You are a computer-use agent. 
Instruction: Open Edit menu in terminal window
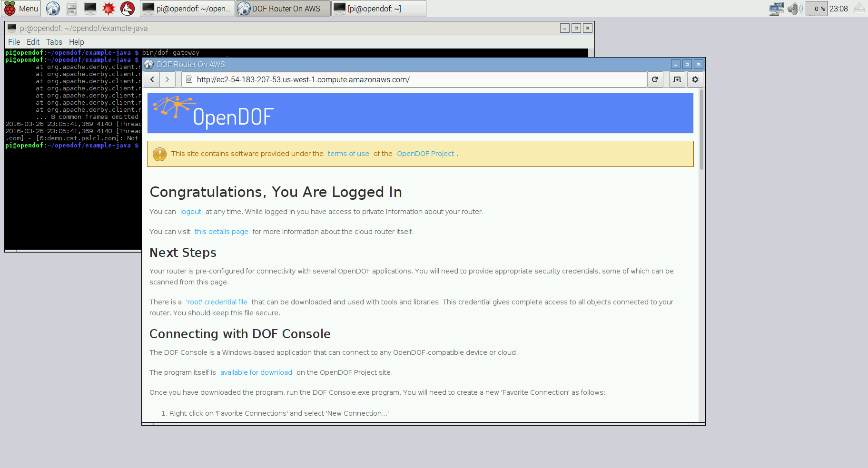click(x=33, y=42)
